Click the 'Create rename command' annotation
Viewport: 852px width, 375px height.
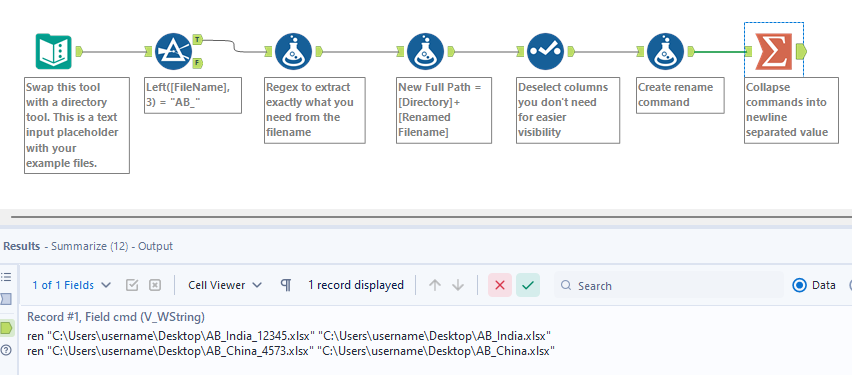coord(680,95)
